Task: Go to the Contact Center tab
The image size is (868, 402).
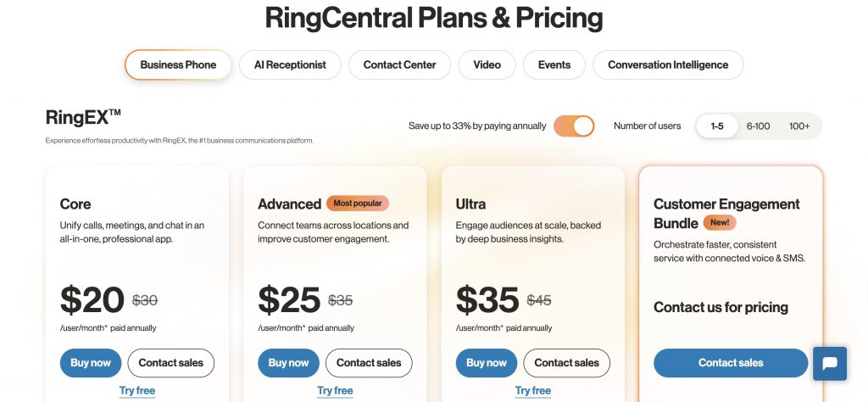Action: 399,64
